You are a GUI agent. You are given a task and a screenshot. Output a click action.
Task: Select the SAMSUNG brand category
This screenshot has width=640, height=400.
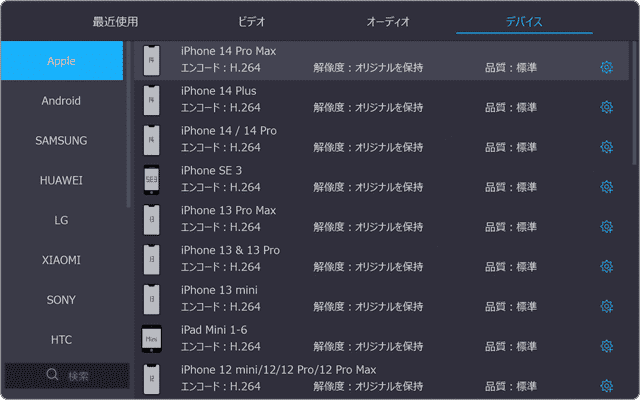[62, 140]
